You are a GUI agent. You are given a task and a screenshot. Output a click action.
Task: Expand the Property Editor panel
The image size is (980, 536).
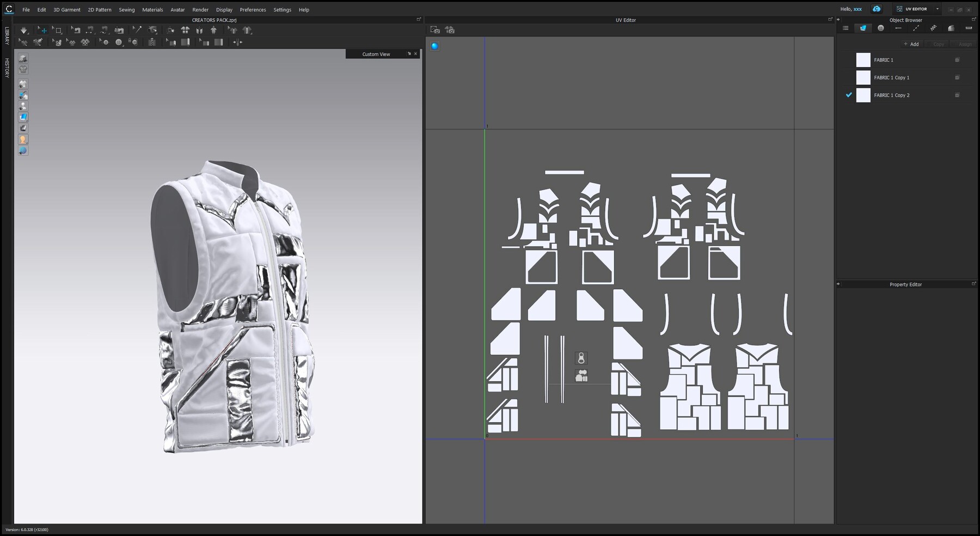tap(973, 283)
